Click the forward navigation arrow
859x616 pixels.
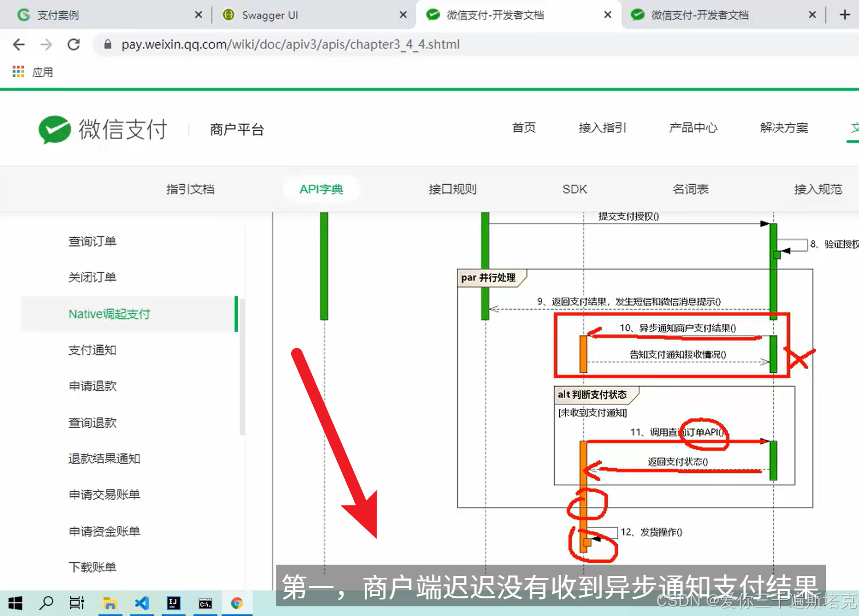tap(46, 44)
